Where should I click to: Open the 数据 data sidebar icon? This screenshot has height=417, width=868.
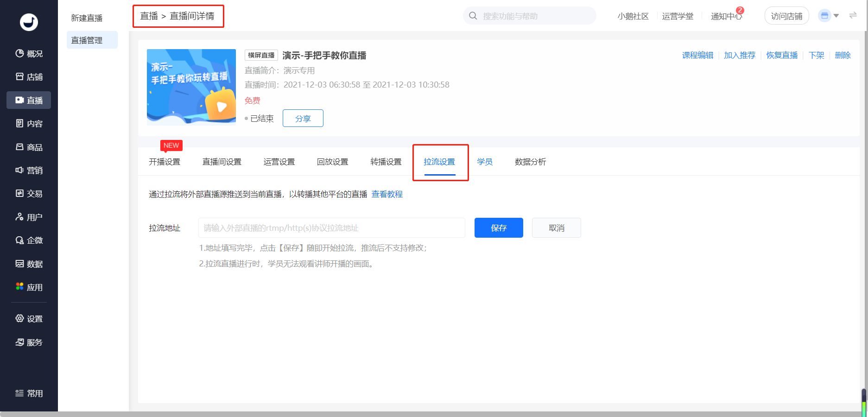pos(19,264)
